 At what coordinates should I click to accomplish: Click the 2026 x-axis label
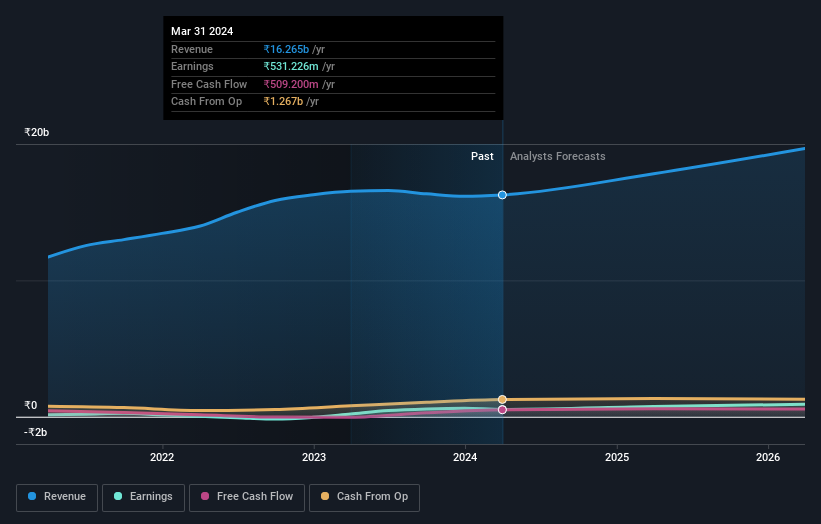(768, 457)
